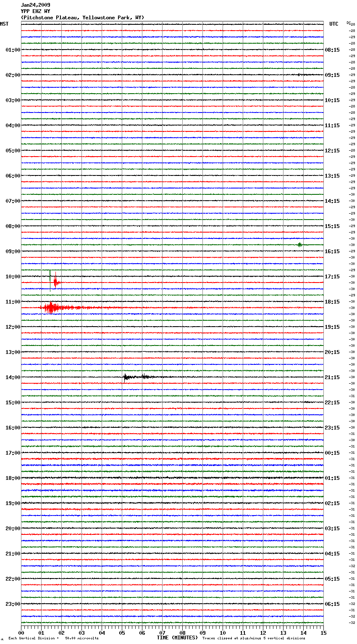Click the green burst near minute 14 on the 08:45 trace
The height and width of the screenshot is (644, 357).
[299, 245]
